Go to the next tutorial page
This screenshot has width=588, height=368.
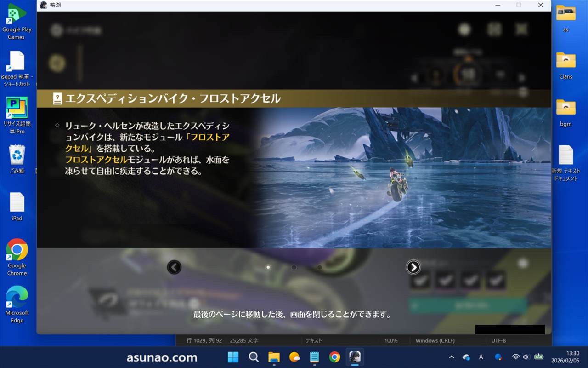(413, 267)
